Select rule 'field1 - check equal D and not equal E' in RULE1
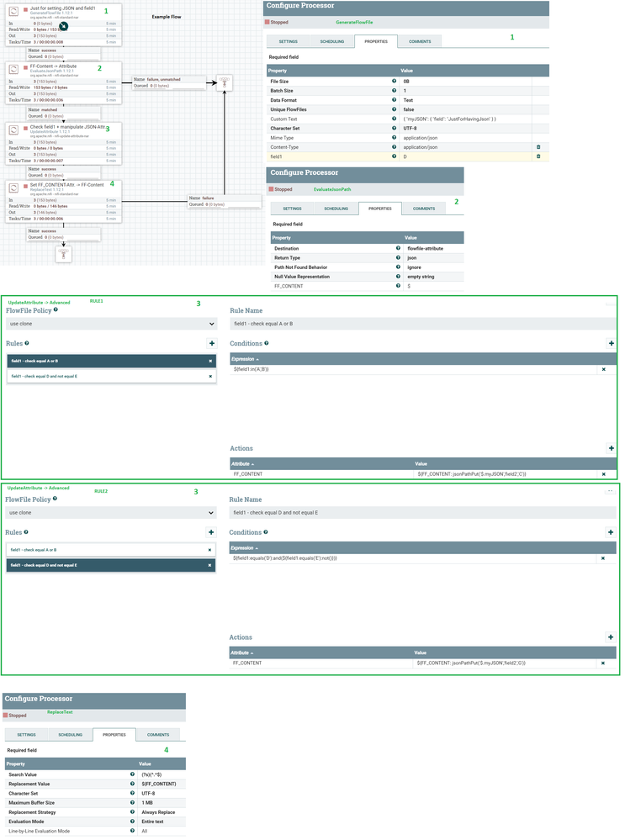This screenshot has height=840, width=625. 112,376
